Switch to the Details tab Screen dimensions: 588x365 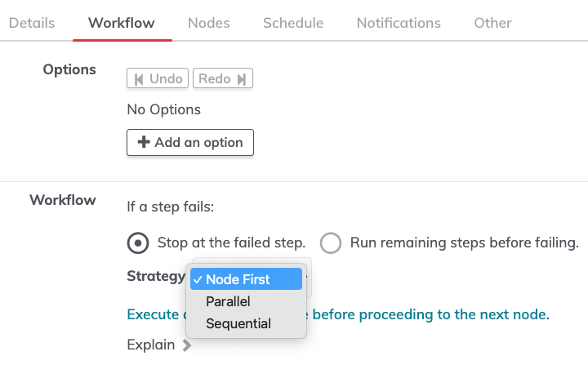click(32, 23)
